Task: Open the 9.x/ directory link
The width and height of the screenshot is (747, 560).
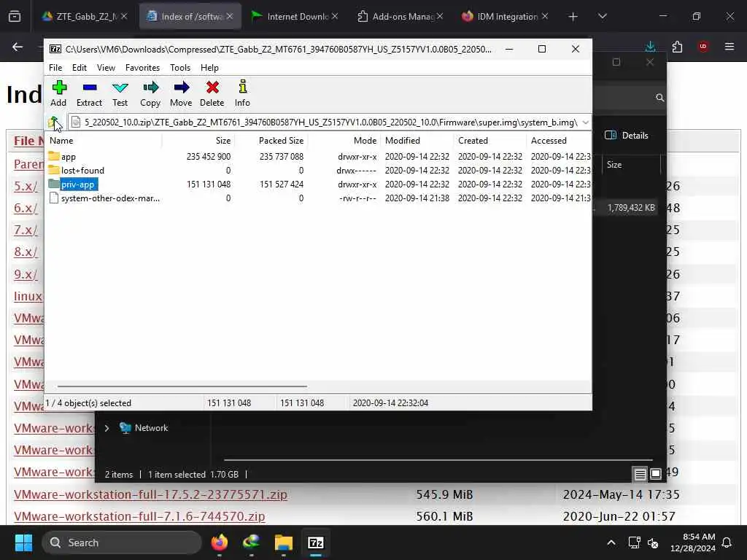Action: (26, 274)
